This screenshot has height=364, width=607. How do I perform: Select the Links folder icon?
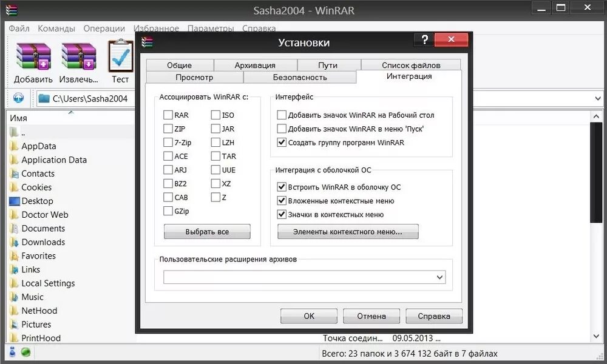click(x=14, y=269)
